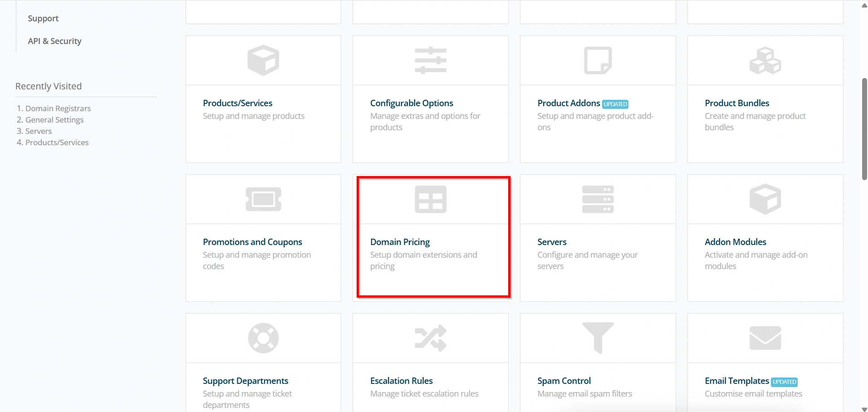
Task: Click 'Setup and manage ticket departments' text
Action: [247, 399]
